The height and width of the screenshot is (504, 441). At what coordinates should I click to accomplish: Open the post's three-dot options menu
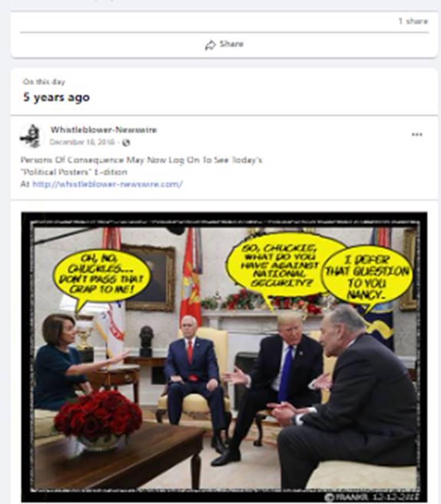tap(417, 134)
